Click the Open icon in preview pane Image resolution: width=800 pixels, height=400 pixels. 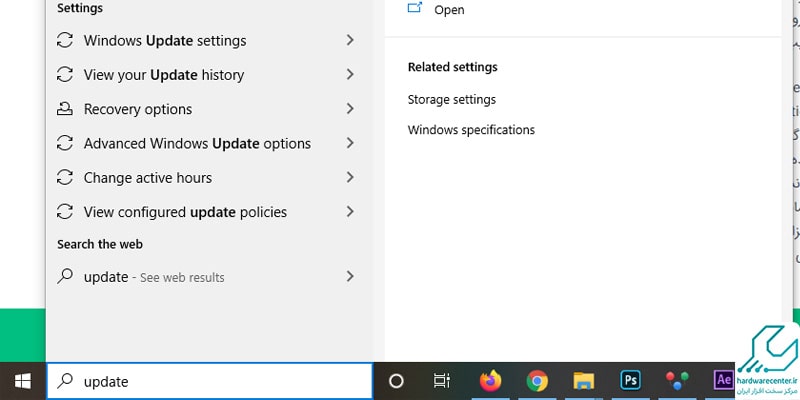point(415,8)
